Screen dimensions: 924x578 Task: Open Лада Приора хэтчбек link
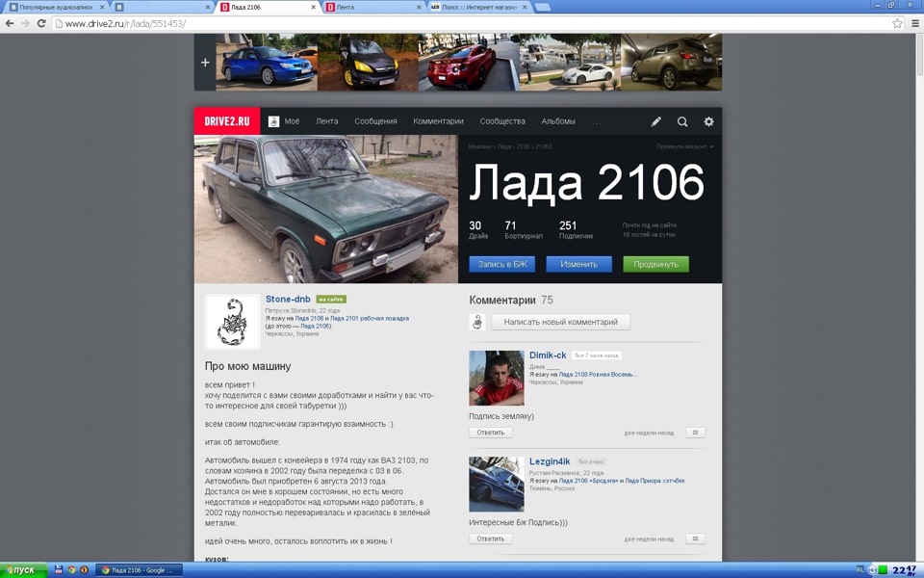pos(654,481)
